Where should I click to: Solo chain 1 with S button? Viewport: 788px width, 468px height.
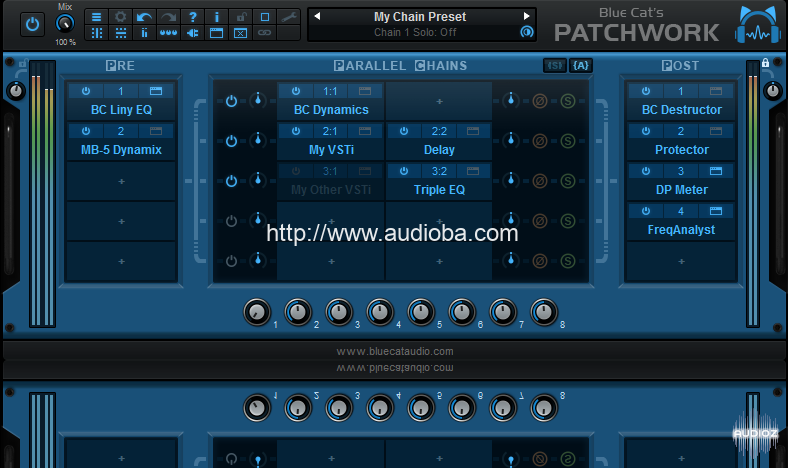point(568,101)
